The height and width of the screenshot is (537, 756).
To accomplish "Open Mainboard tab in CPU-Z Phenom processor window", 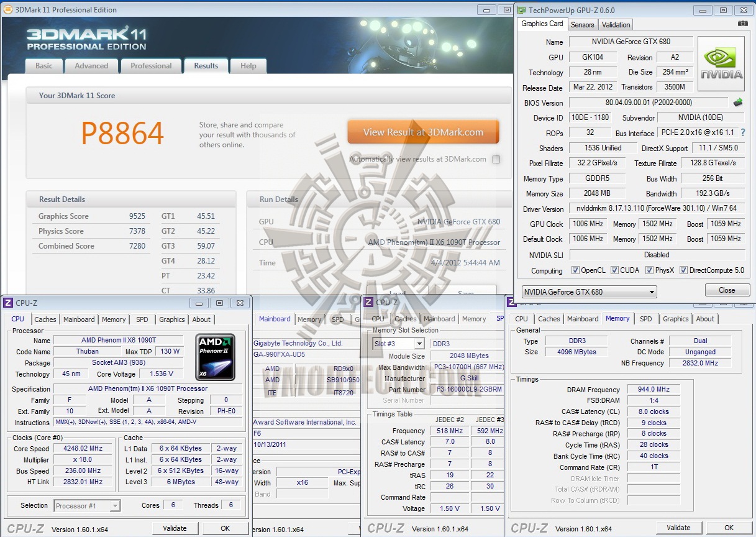I will point(79,319).
